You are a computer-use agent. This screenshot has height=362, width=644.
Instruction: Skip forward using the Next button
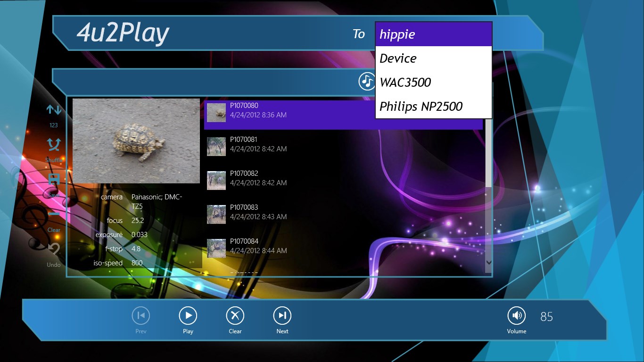pyautogui.click(x=282, y=315)
